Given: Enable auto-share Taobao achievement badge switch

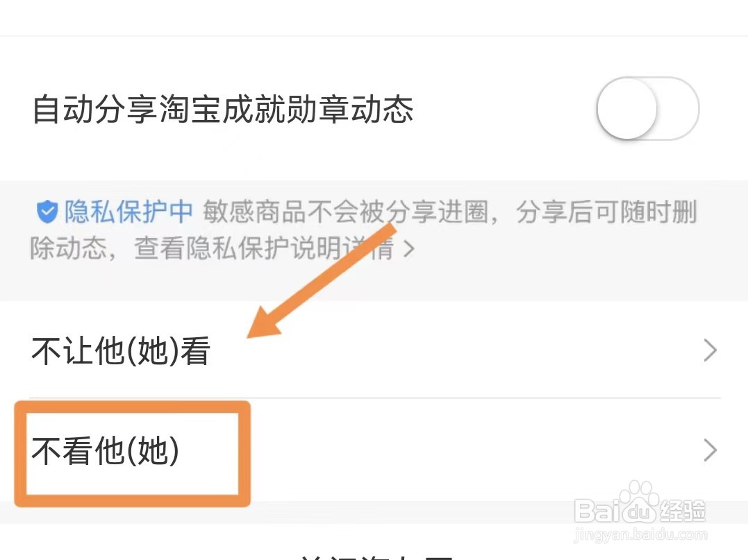Looking at the screenshot, I should coord(648,109).
